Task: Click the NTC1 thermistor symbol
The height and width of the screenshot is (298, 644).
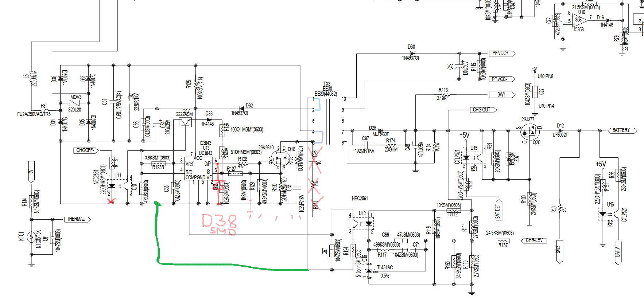Action: pyautogui.click(x=31, y=238)
